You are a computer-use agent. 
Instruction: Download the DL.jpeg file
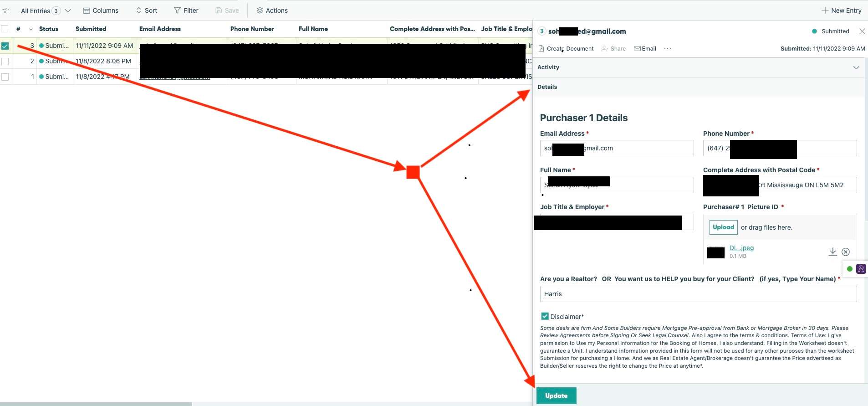pyautogui.click(x=832, y=252)
